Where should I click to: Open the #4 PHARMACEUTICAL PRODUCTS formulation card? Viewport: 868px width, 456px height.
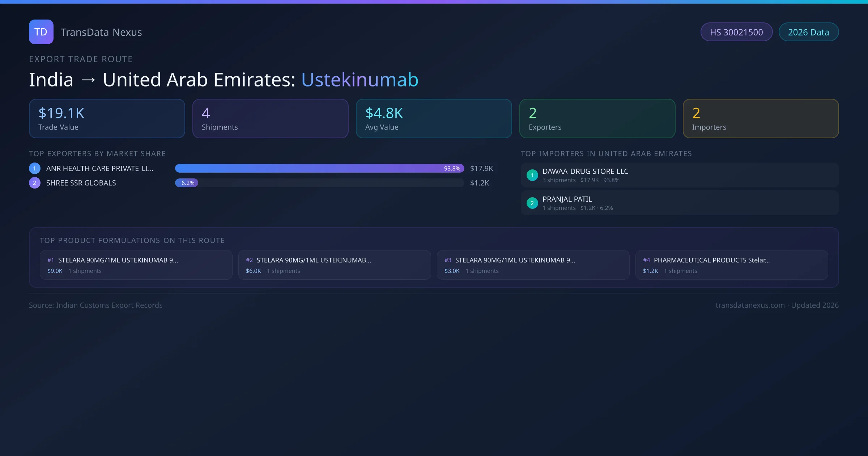tap(731, 265)
